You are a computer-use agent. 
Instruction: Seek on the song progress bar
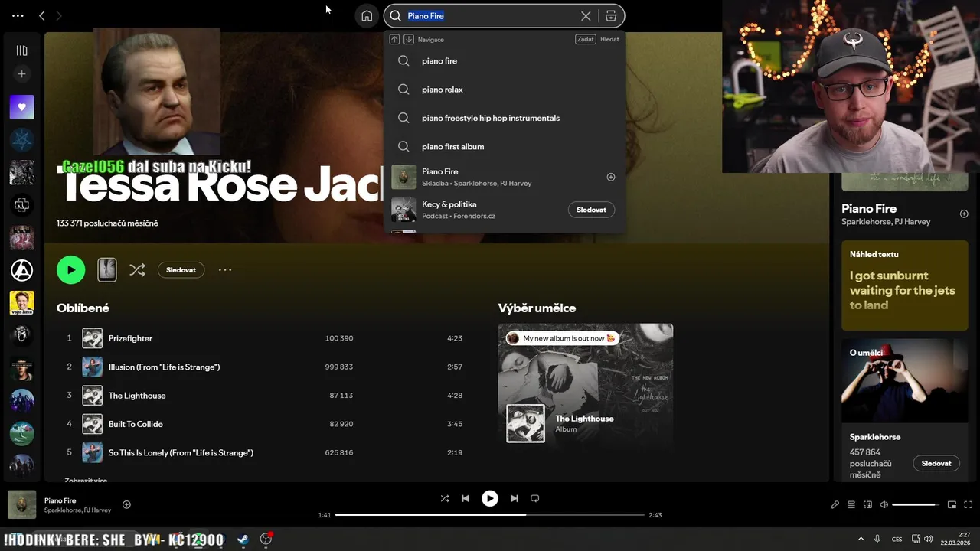(x=490, y=515)
